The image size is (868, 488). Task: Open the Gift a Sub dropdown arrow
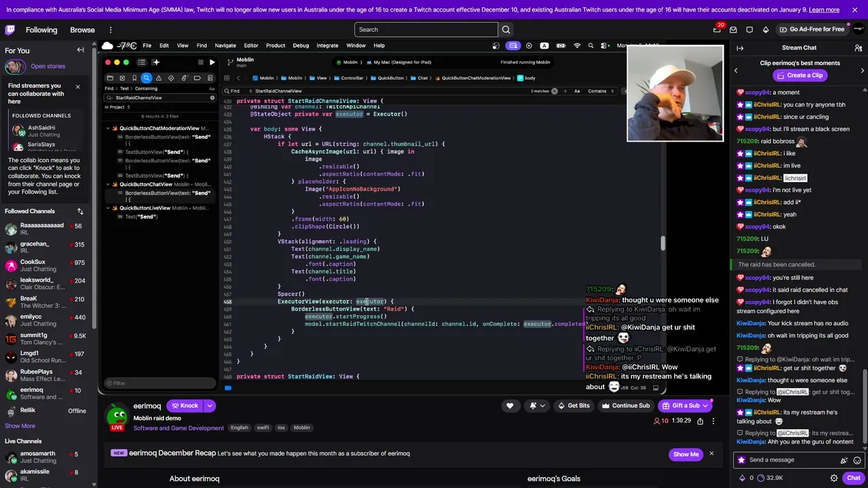pos(705,406)
